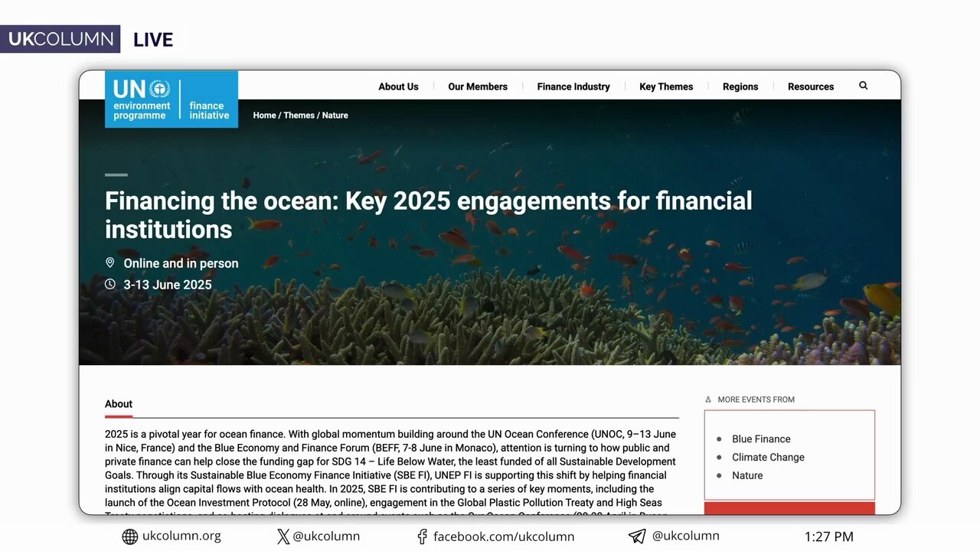
Task: Open the Regions menu
Action: [x=740, y=86]
